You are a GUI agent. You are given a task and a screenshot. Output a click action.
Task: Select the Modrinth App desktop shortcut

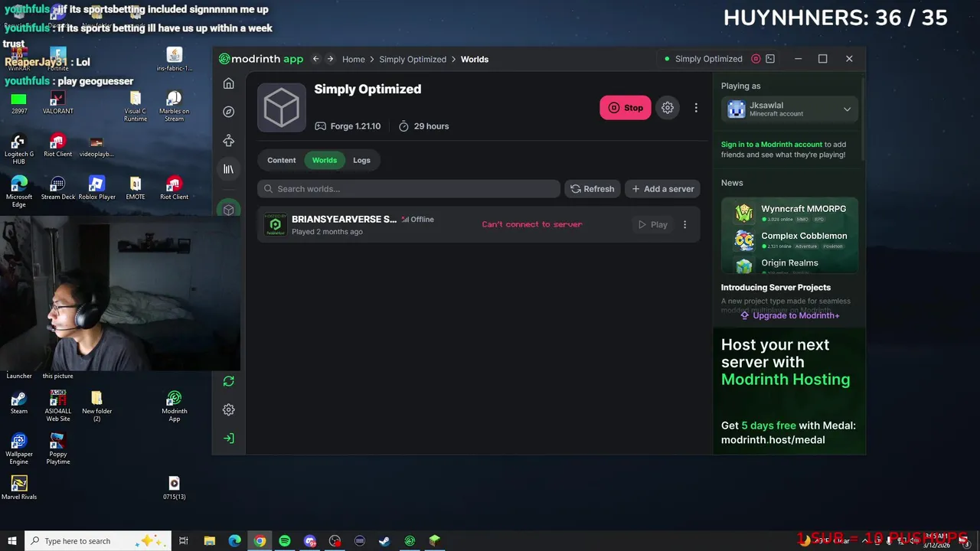174,406
